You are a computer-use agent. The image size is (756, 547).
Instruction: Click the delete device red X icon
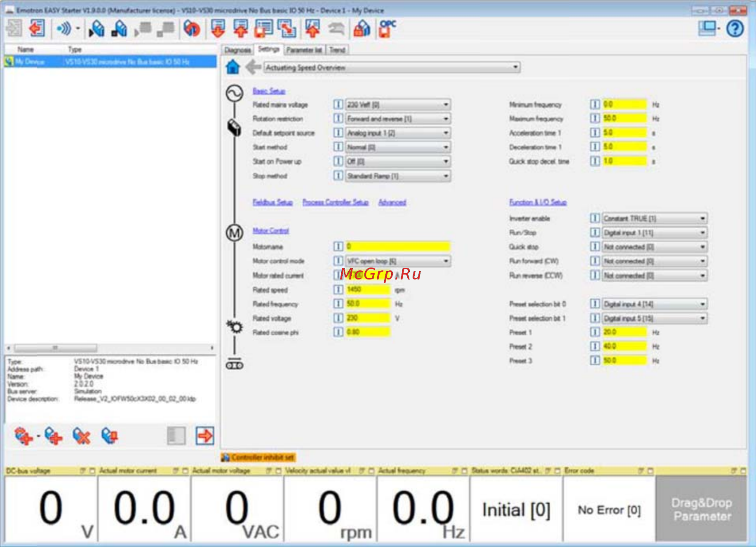tap(81, 436)
